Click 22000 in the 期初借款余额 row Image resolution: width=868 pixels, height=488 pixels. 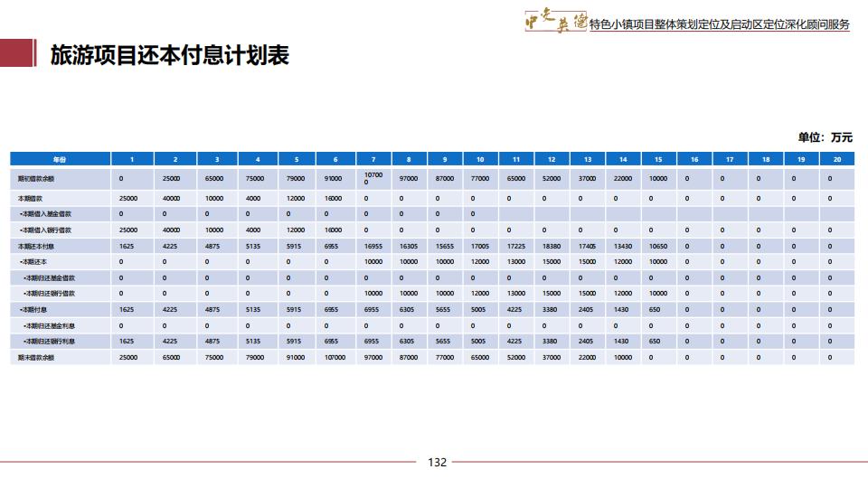tap(623, 179)
